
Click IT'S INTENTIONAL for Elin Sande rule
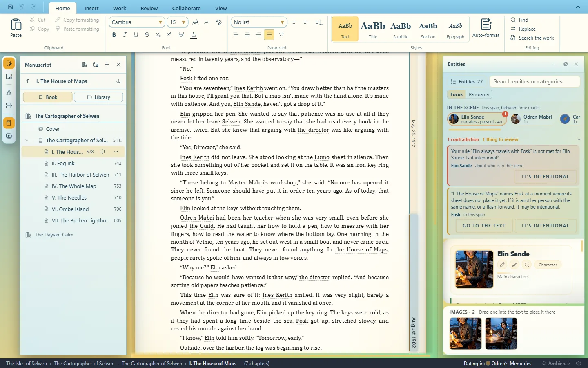point(545,177)
